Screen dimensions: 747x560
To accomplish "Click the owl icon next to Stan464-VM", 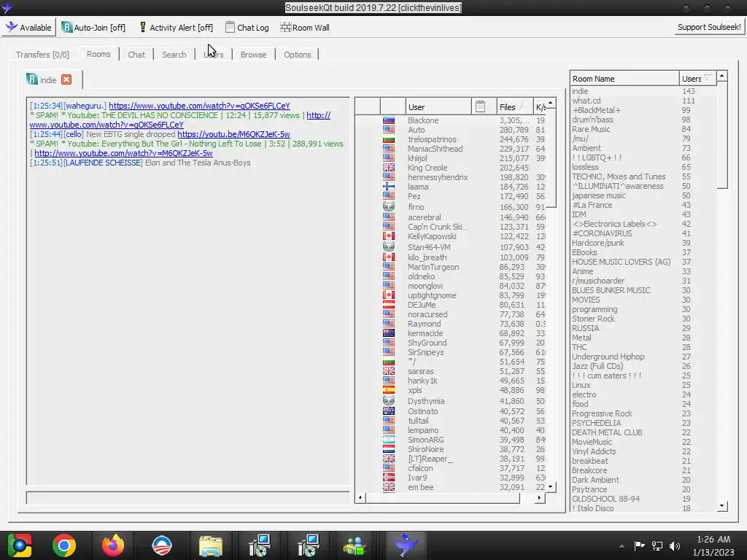I will [389, 246].
